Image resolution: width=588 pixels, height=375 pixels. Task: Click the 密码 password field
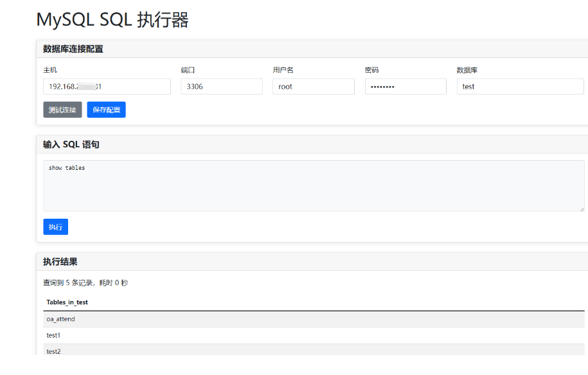[x=405, y=86]
